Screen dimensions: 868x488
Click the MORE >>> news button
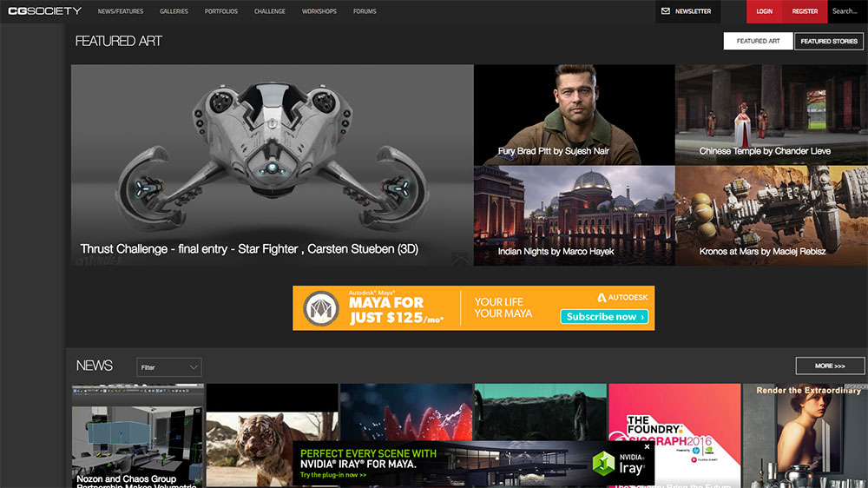tap(830, 366)
